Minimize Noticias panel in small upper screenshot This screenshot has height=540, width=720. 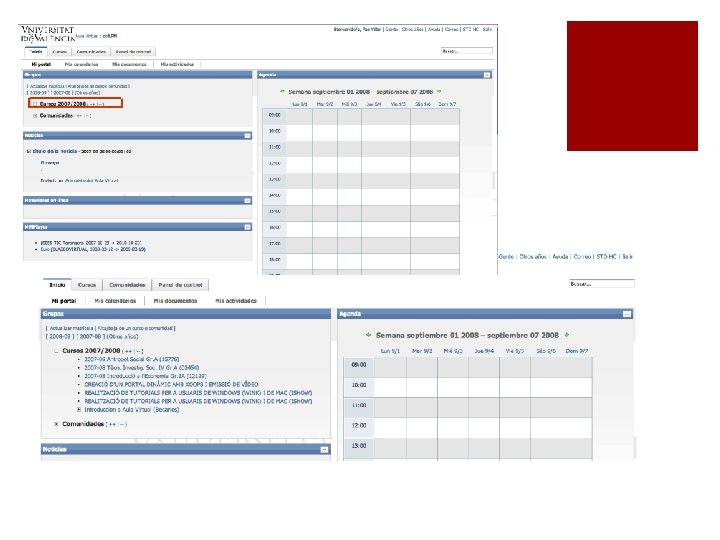coord(248,135)
